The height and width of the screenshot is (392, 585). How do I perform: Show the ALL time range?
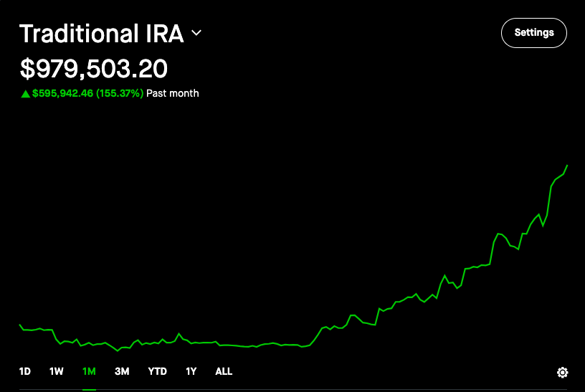coord(224,371)
